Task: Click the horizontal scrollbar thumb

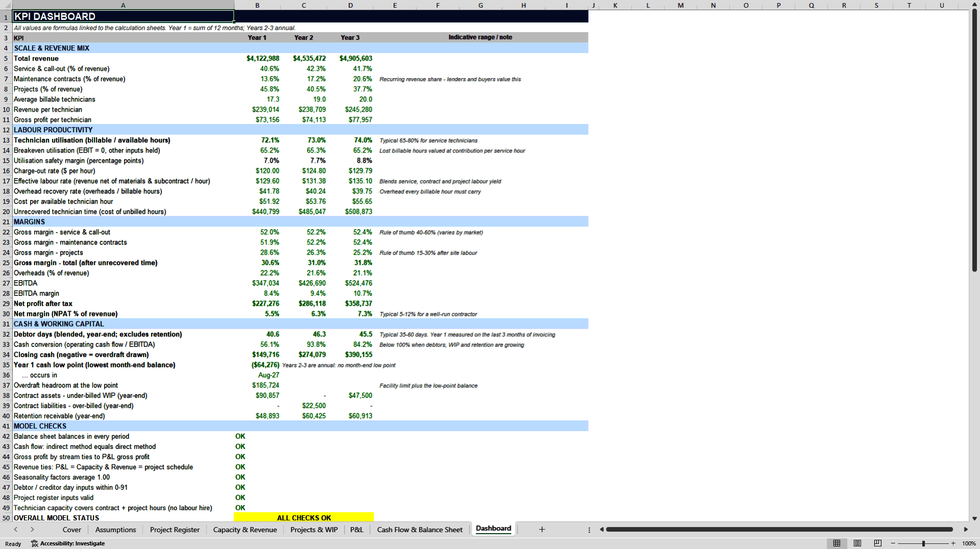Action: coord(779,530)
